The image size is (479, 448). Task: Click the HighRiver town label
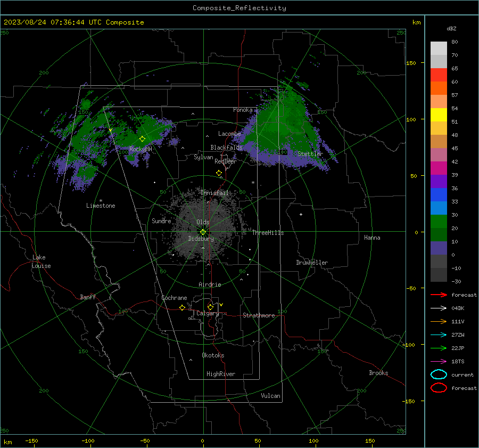(221, 374)
